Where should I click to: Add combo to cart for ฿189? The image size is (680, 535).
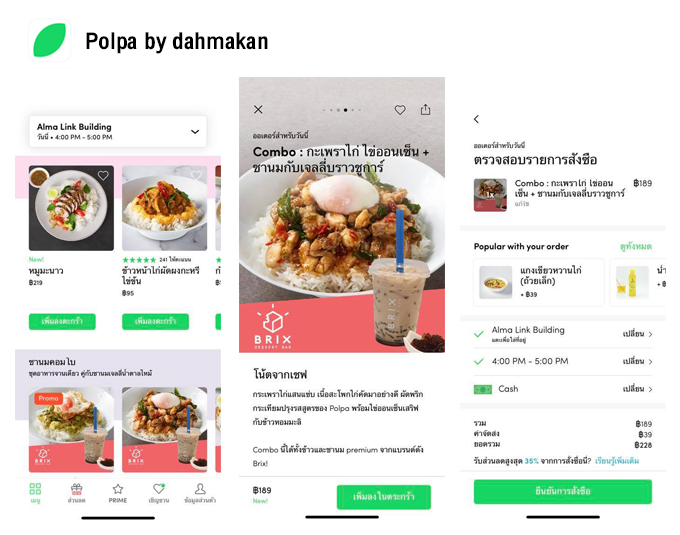[x=384, y=497]
